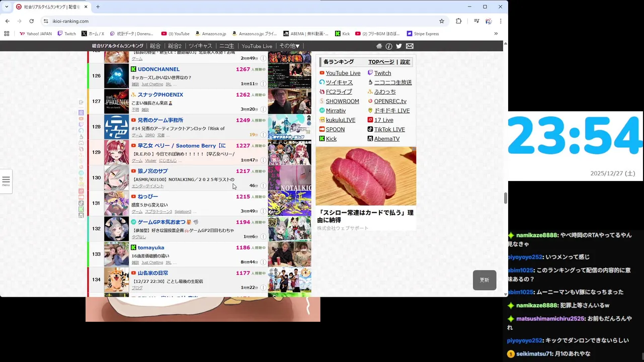Screen dimensions: 644x362
Task: Open the TOPページ link
Action: click(x=381, y=62)
